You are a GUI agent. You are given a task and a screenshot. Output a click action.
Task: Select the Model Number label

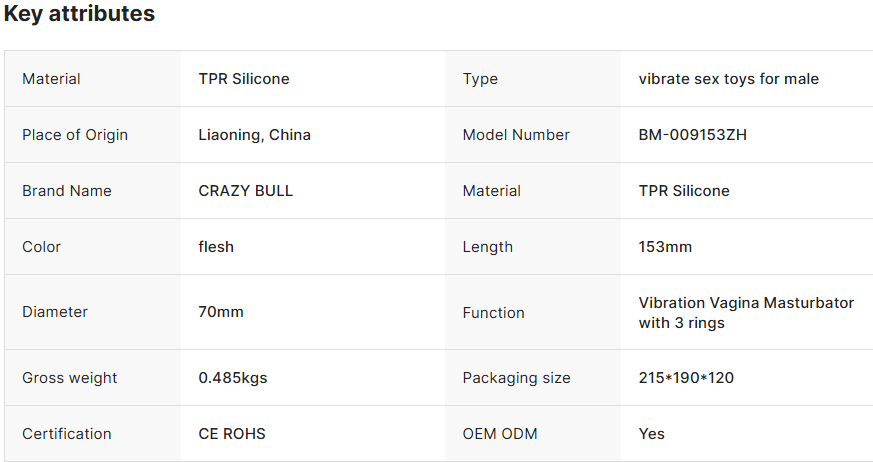coord(516,135)
